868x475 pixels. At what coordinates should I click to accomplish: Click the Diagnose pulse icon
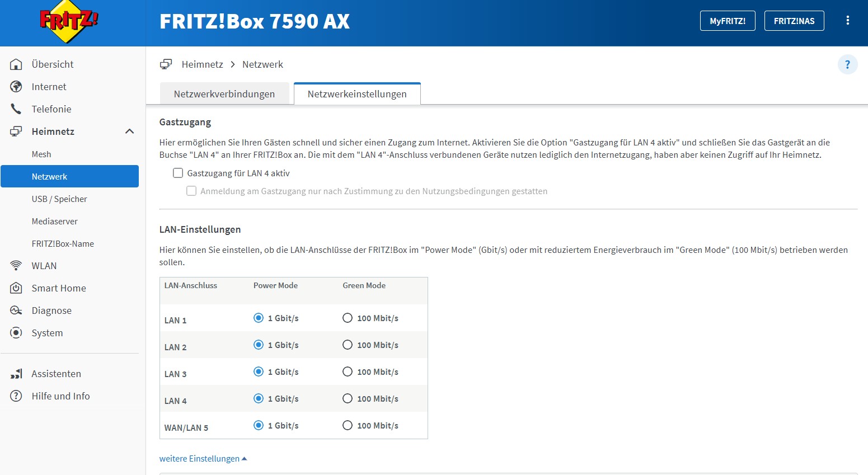pyautogui.click(x=16, y=311)
